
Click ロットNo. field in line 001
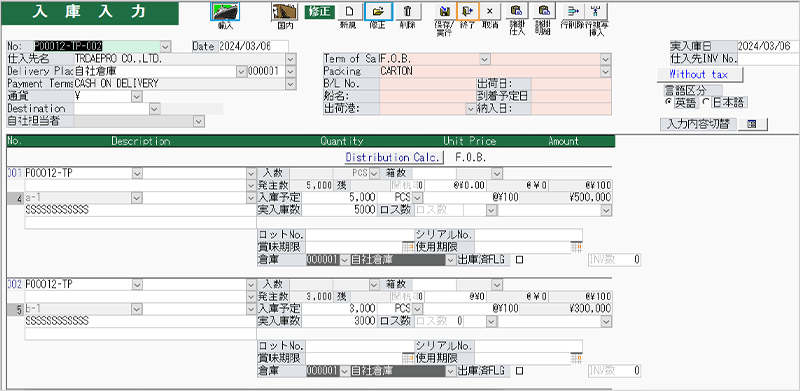(x=360, y=235)
